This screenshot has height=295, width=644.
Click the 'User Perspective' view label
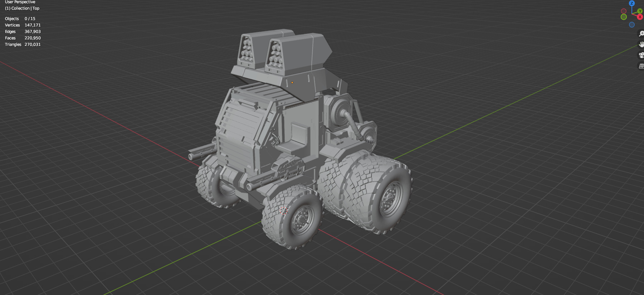[20, 2]
